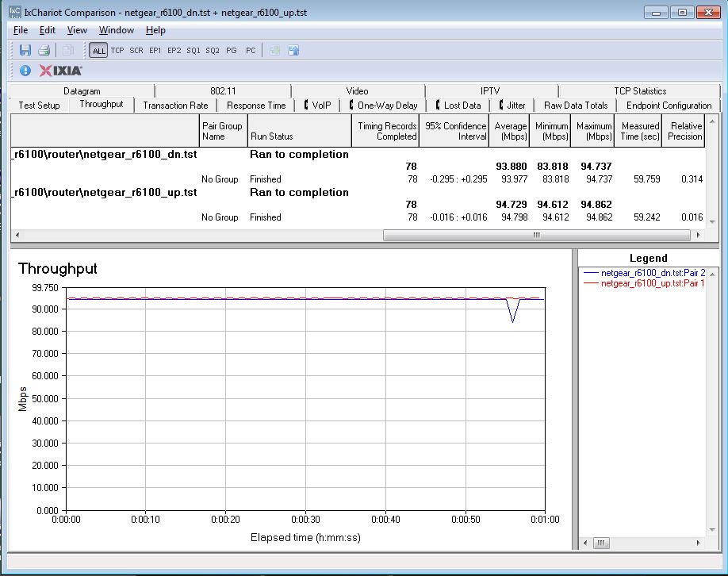Select the EP1 filter button
728x576 pixels.
point(155,50)
